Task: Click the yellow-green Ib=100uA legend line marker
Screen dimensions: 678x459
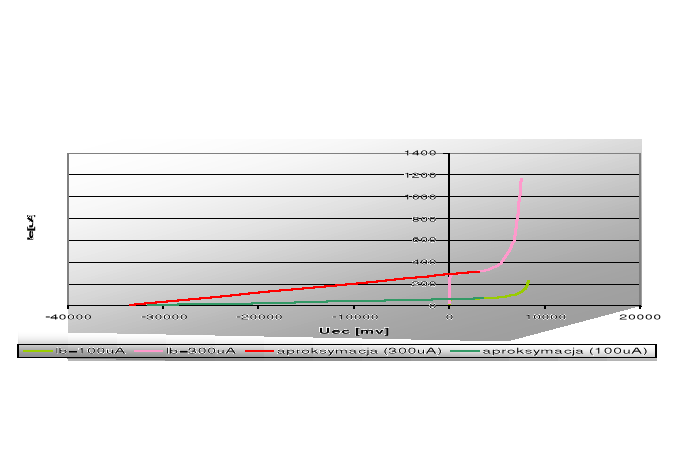Action: (x=38, y=351)
